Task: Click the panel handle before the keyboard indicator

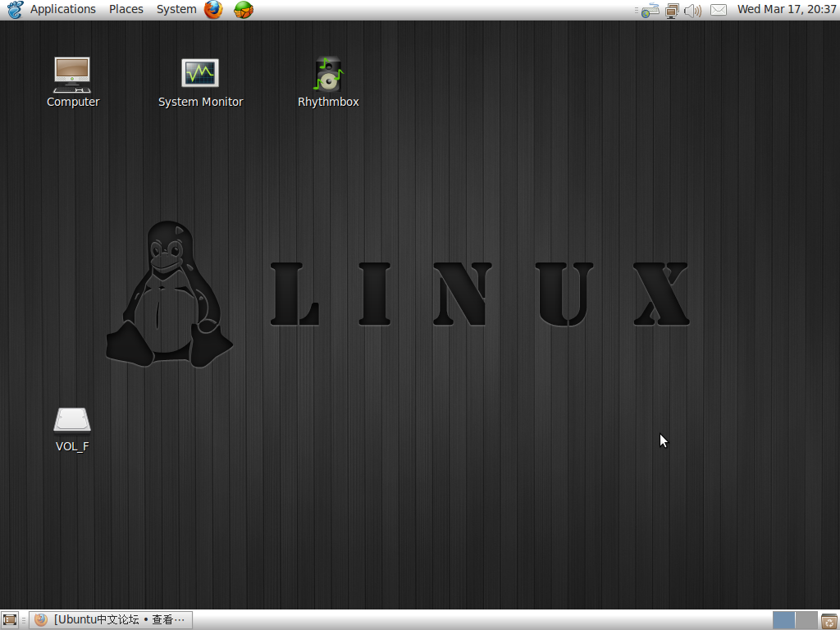Action: (637, 10)
